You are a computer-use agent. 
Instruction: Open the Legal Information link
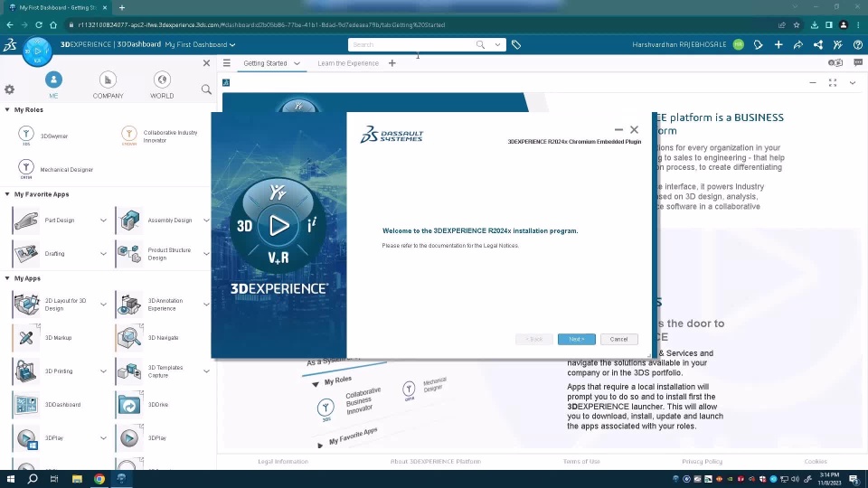tap(283, 462)
